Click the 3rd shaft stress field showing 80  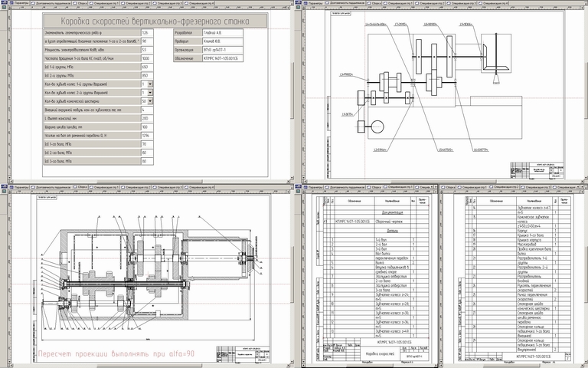click(x=147, y=161)
